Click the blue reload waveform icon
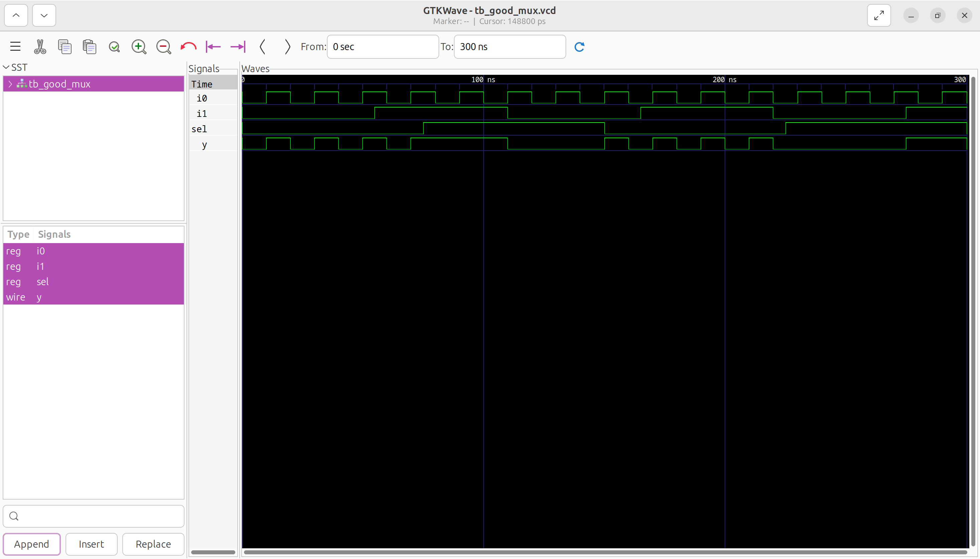The image size is (980, 559). tap(579, 46)
